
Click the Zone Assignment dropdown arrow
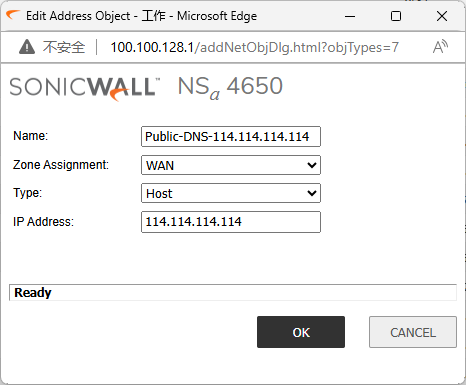(x=312, y=165)
